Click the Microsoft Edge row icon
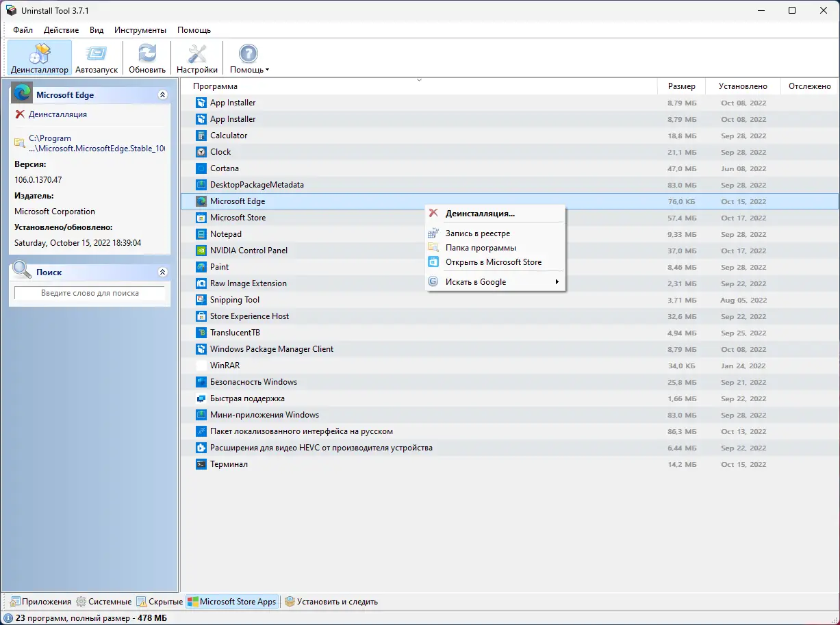 201,201
